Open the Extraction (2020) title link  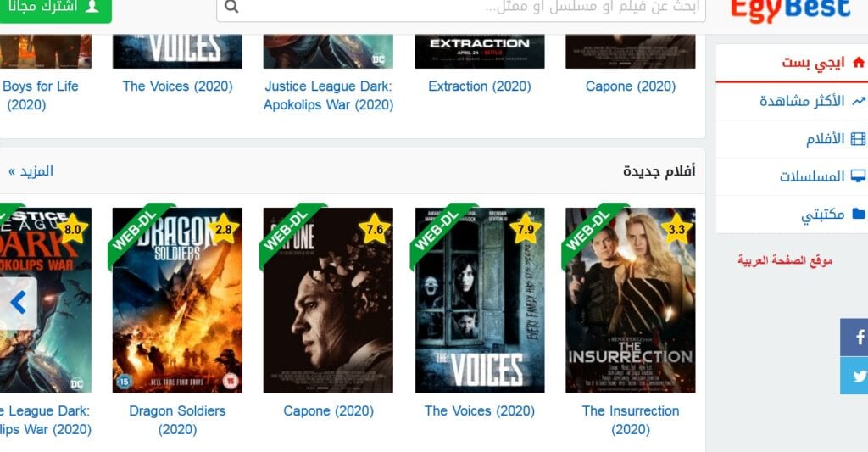click(x=480, y=86)
